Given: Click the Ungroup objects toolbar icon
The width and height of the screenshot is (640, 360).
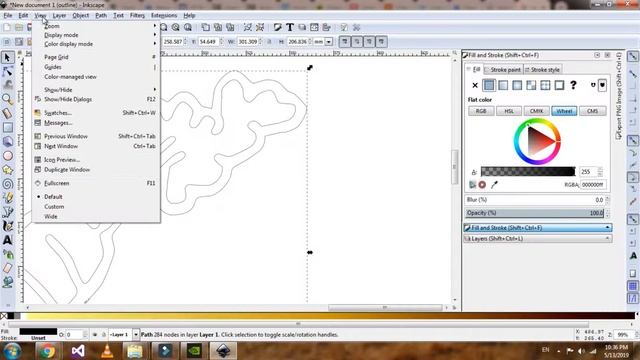Looking at the screenshot, I should (260, 27).
